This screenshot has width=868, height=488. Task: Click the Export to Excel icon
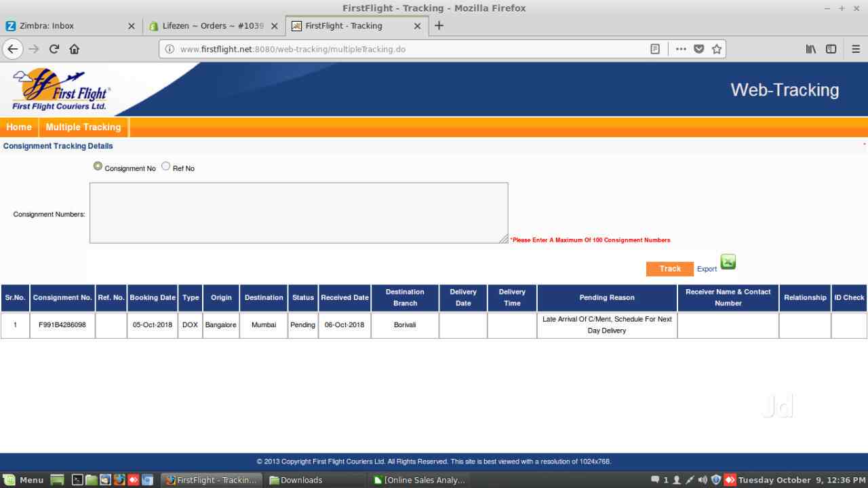coord(728,261)
